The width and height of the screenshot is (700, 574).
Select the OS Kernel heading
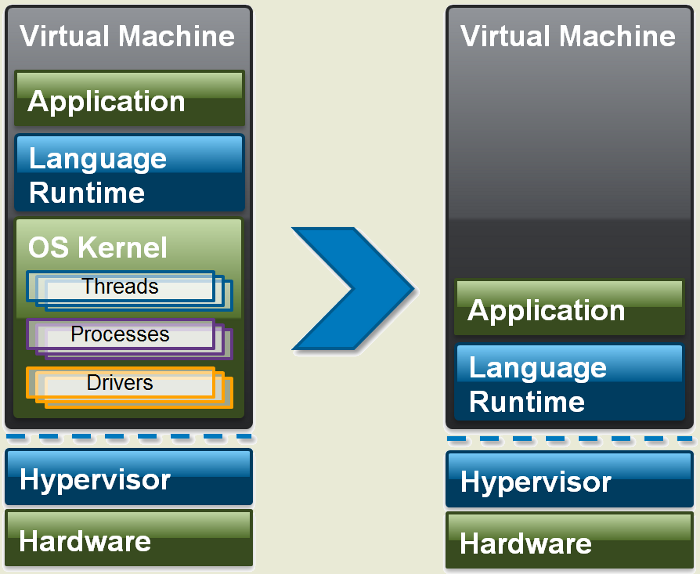tap(97, 247)
